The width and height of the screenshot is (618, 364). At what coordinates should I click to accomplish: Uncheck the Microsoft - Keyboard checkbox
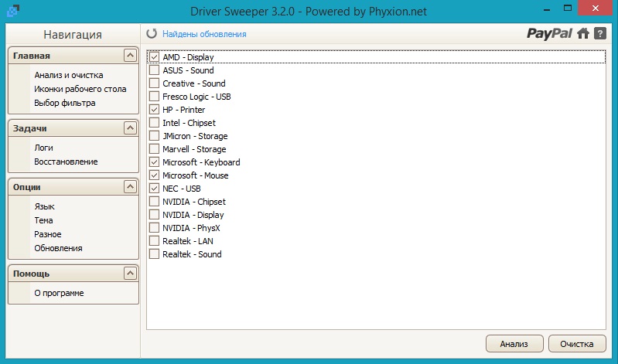pos(154,162)
